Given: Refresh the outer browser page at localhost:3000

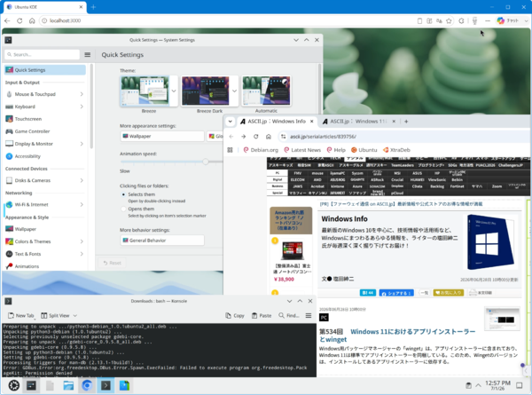Looking at the screenshot, I should [x=20, y=20].
